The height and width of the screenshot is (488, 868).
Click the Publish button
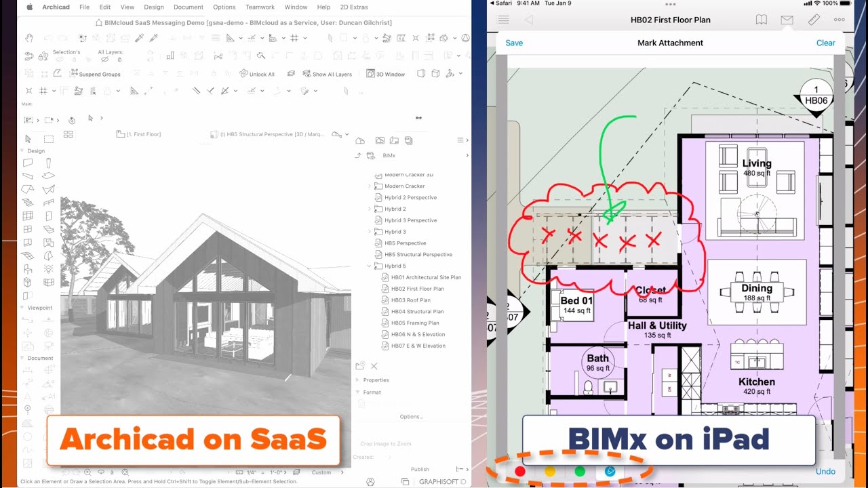420,469
